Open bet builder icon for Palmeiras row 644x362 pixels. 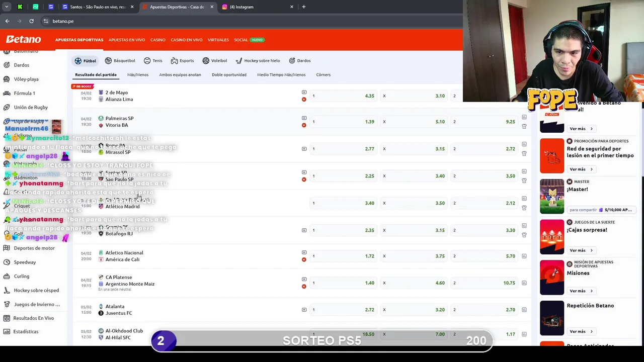pos(524,126)
